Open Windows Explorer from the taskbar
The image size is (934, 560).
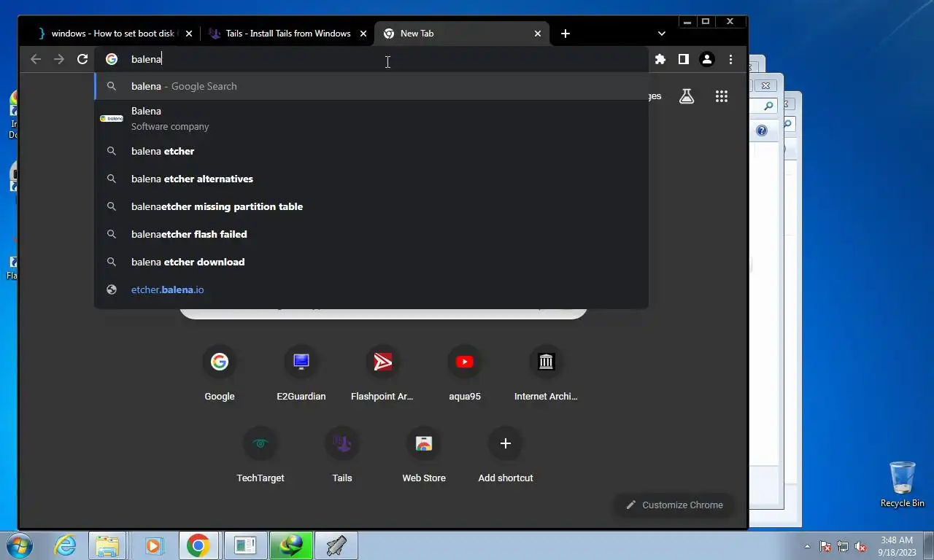click(107, 545)
